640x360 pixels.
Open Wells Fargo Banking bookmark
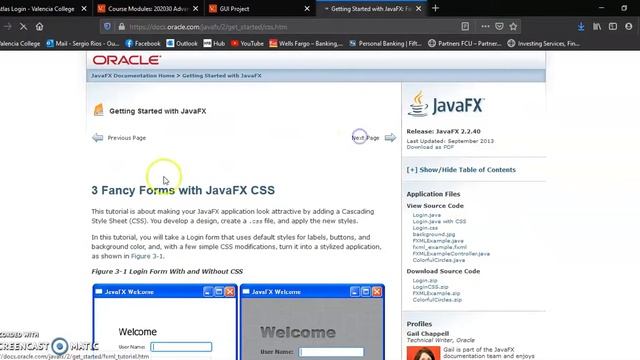(306, 43)
